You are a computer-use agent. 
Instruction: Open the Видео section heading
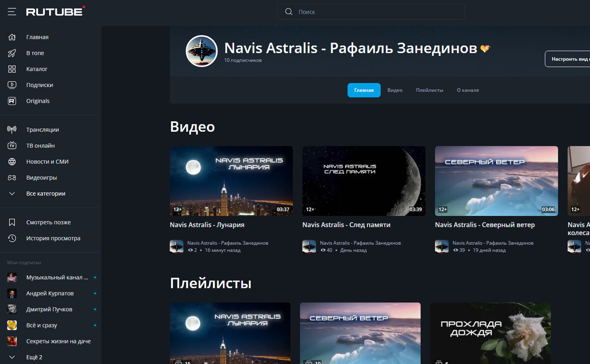(x=192, y=127)
